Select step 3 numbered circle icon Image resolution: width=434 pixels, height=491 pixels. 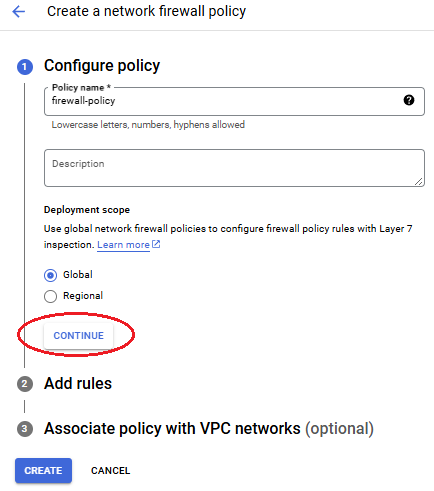[x=25, y=429]
